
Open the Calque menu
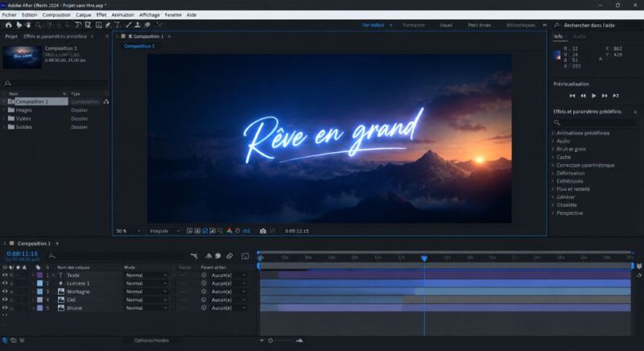[84, 14]
